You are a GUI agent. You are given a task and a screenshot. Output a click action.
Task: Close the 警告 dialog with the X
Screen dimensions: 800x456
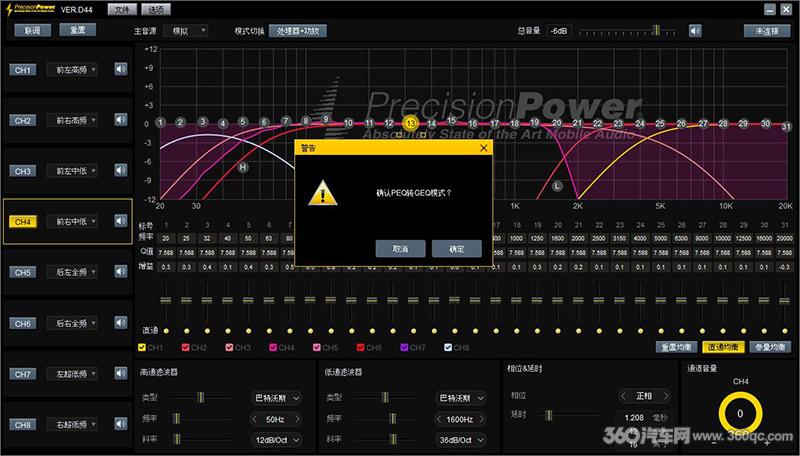click(x=484, y=148)
